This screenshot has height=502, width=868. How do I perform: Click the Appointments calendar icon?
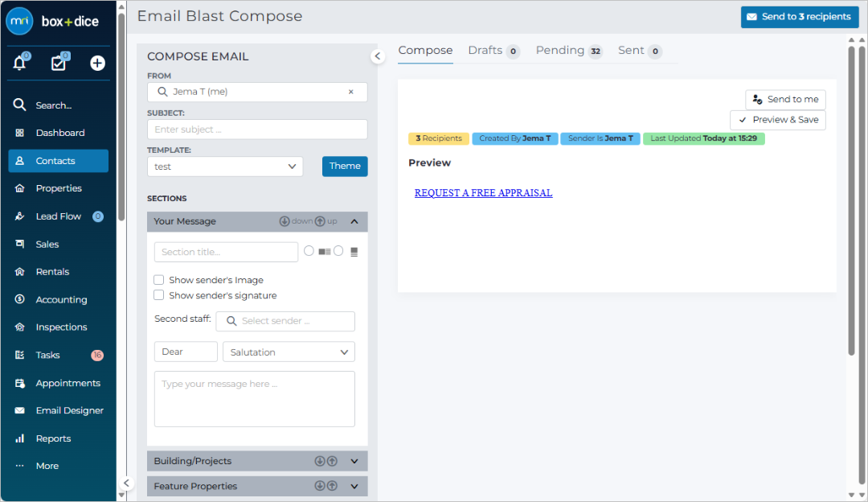[19, 383]
